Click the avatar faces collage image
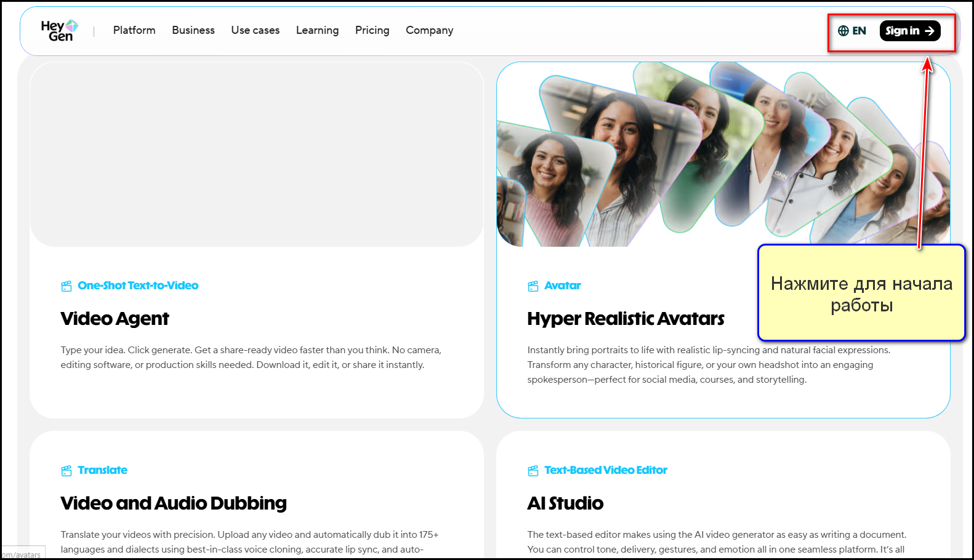This screenshot has width=974, height=560. pyautogui.click(x=677, y=154)
